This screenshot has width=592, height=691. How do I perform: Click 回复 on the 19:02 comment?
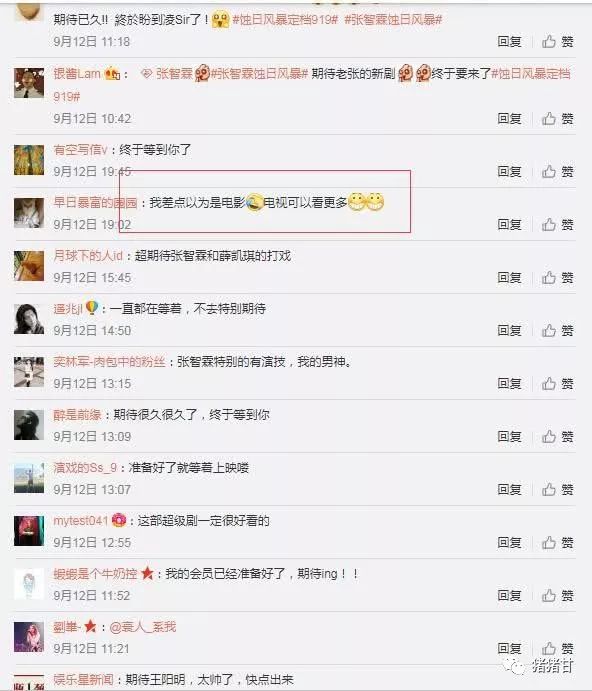(x=509, y=224)
